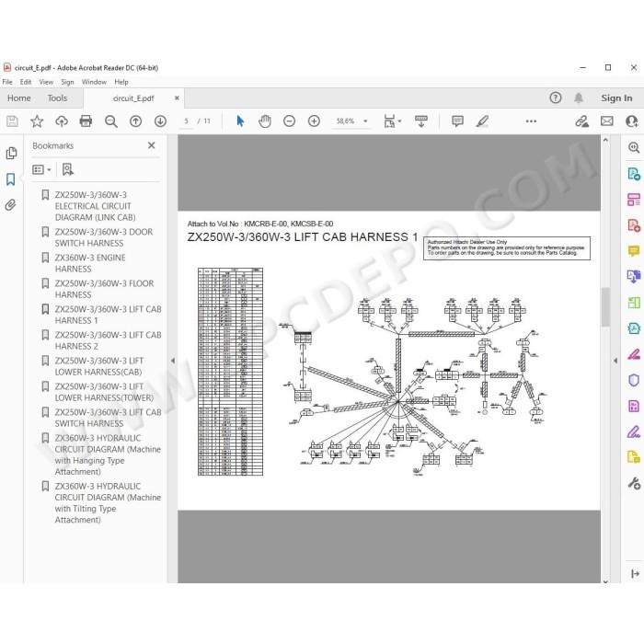Open the notifications bell
644x644 pixels.
tap(579, 98)
